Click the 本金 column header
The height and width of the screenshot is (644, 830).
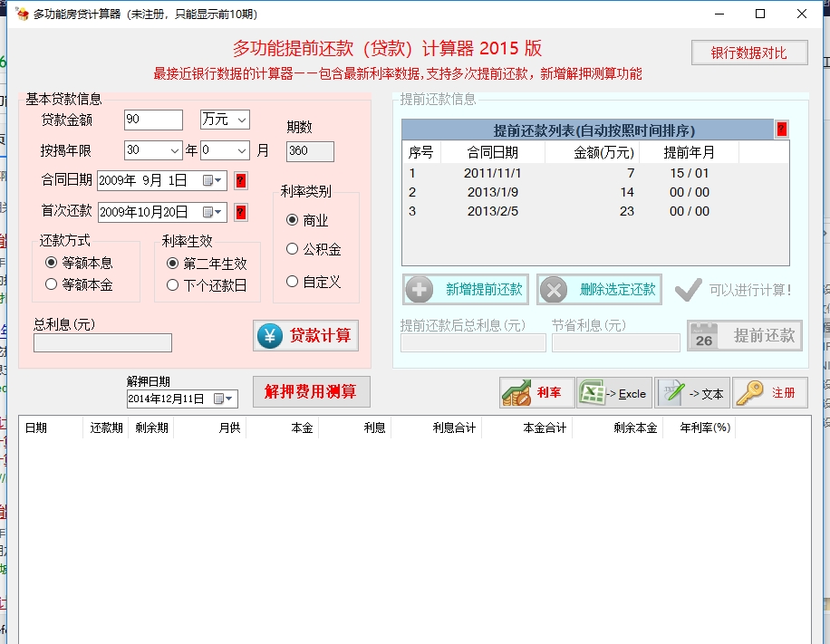tap(283, 428)
